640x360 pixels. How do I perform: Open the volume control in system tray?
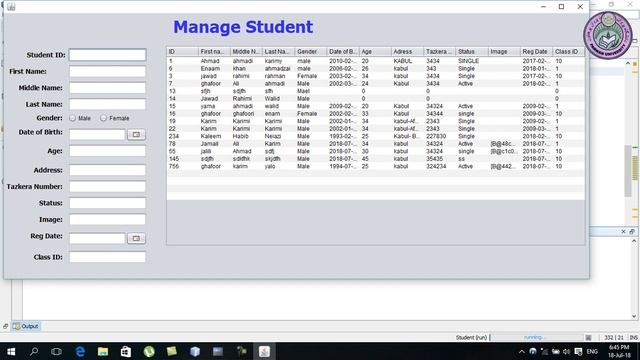567,351
